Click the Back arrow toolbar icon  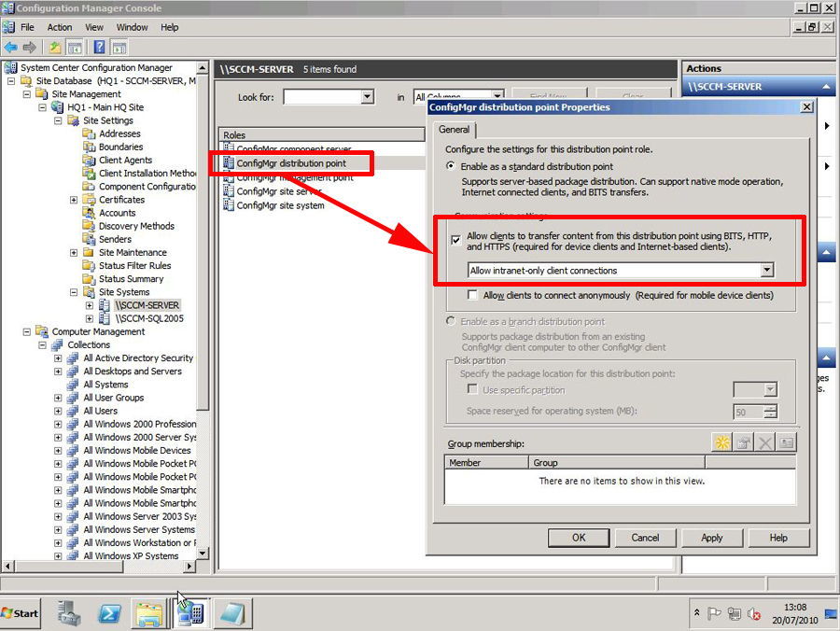10,48
